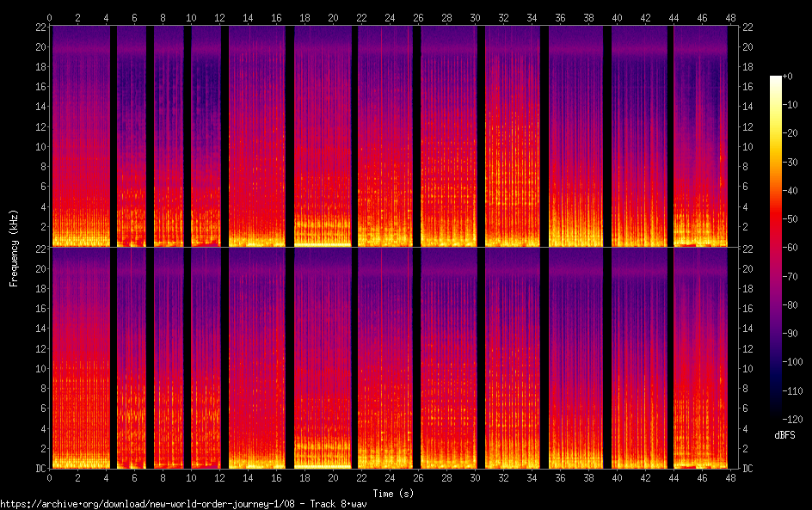Click the dBFS label under the color bar

point(784,436)
